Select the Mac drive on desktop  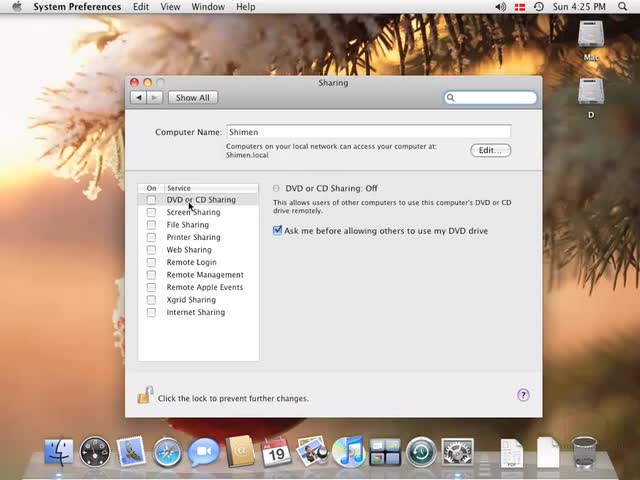pyautogui.click(x=591, y=40)
